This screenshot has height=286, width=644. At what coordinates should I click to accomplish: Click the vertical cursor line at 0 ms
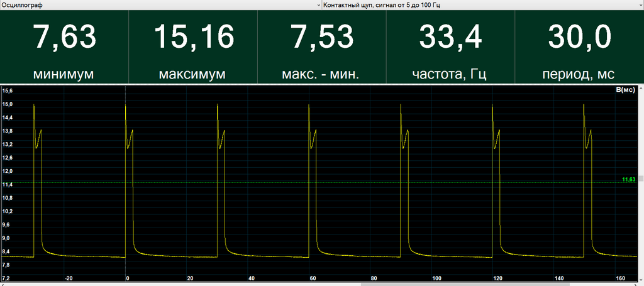click(126, 189)
